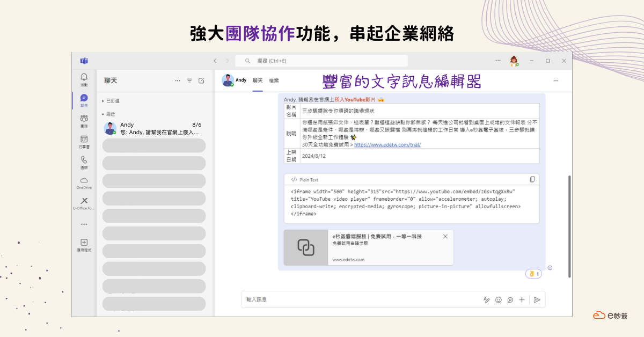Screen dimensions: 644x337
Task: Click the link preview thumbnail
Action: coord(306,247)
